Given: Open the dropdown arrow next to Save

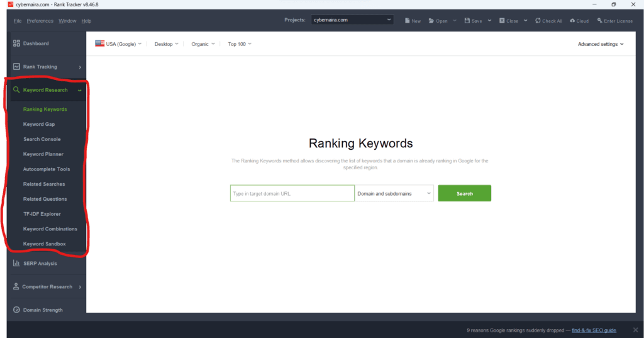Looking at the screenshot, I should (489, 21).
